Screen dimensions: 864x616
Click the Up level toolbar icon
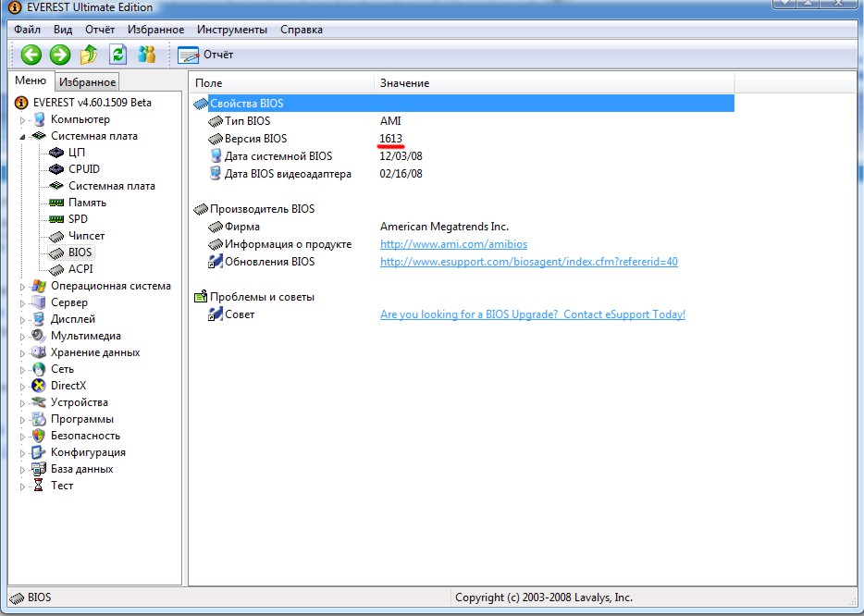coord(89,55)
